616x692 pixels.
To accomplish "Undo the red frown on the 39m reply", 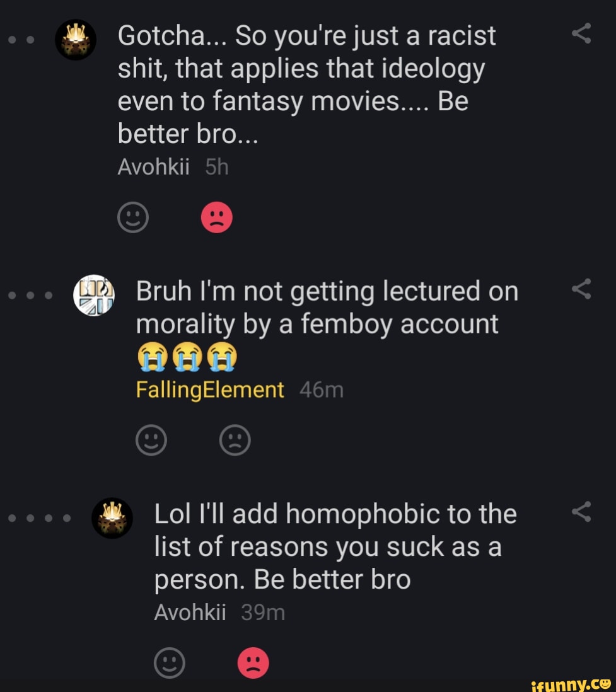I will click(253, 663).
